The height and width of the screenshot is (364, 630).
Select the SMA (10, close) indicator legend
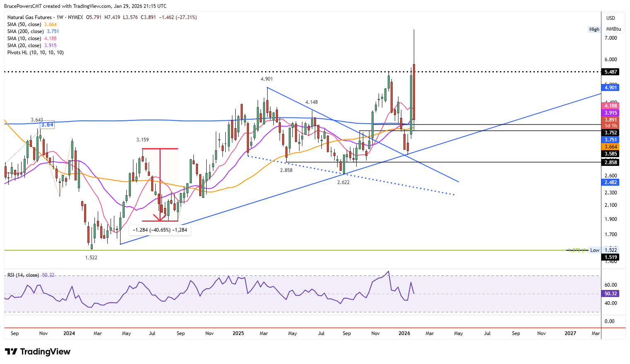(32, 38)
